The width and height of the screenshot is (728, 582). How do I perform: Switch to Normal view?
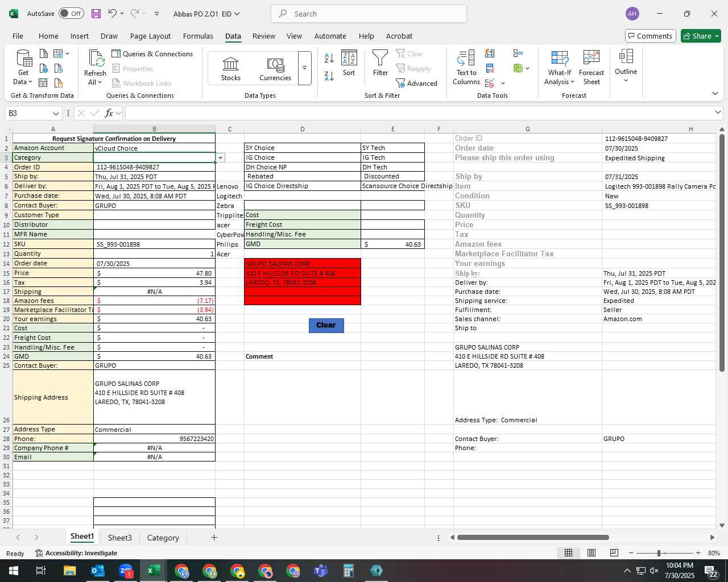pos(568,553)
